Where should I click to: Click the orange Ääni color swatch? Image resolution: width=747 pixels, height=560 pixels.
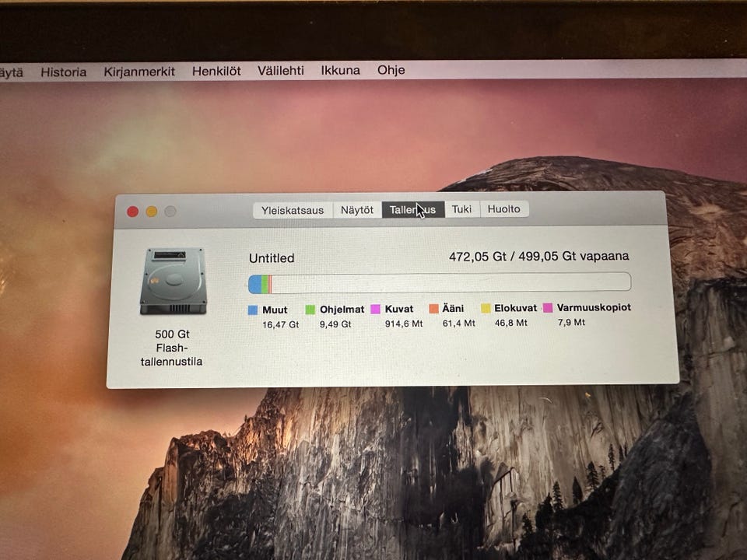[x=433, y=309]
